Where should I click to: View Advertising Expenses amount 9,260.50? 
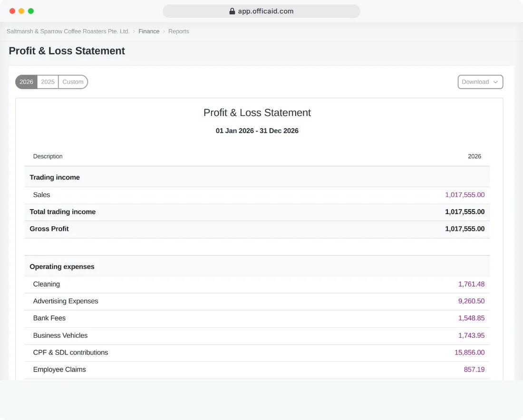(x=471, y=301)
